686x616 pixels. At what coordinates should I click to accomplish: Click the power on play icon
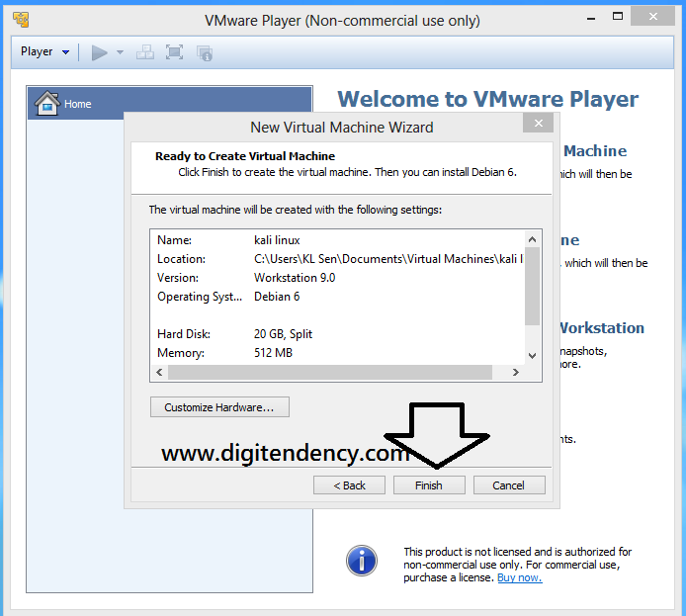pyautogui.click(x=99, y=53)
